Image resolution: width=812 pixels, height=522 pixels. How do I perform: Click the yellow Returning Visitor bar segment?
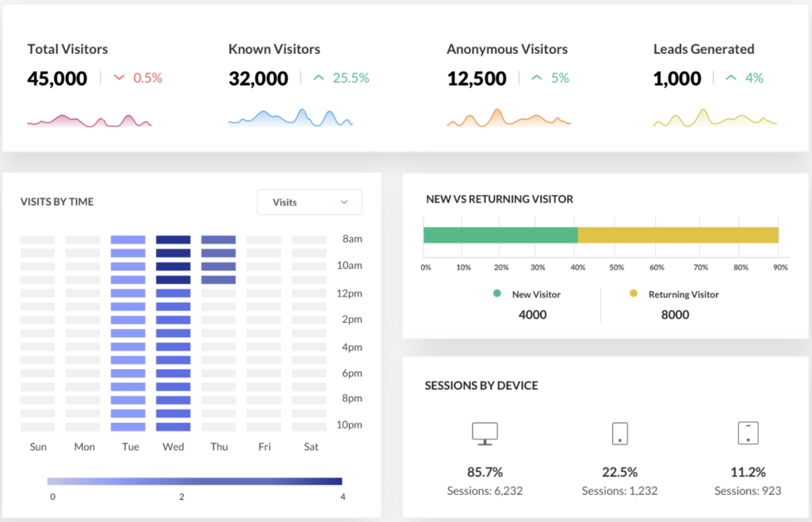tap(678, 235)
